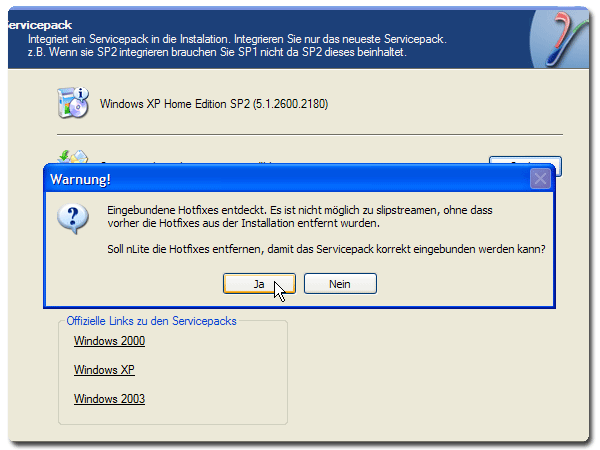Viewport: 600px width, 450px height.
Task: Select the Windows XP Home Edition SP2 text
Action: point(214,104)
